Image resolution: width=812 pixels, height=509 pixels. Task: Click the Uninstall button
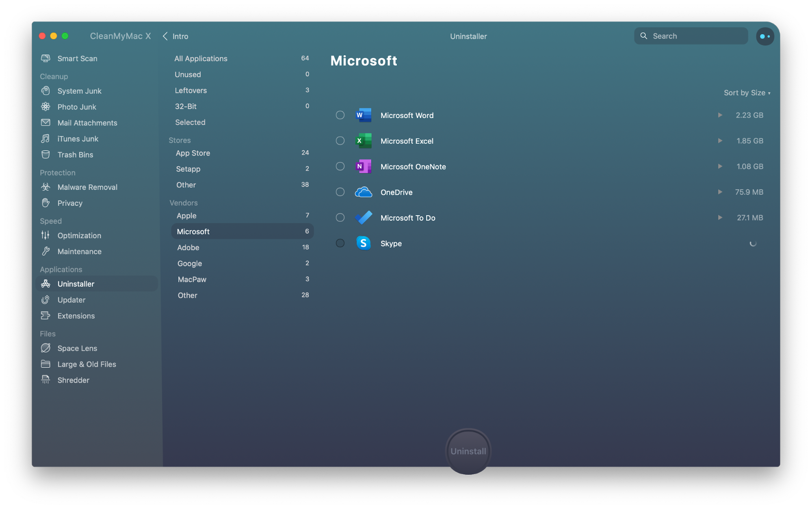point(468,451)
